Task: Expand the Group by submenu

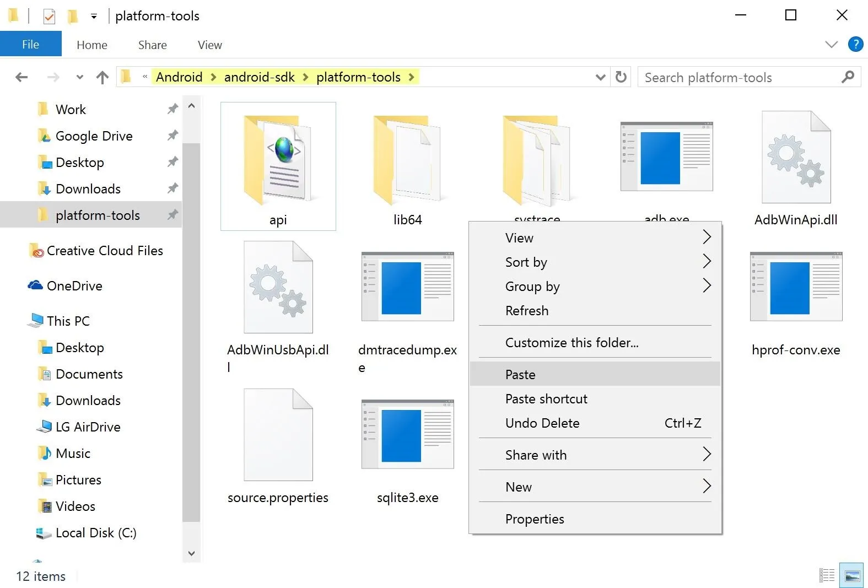Action: (707, 285)
